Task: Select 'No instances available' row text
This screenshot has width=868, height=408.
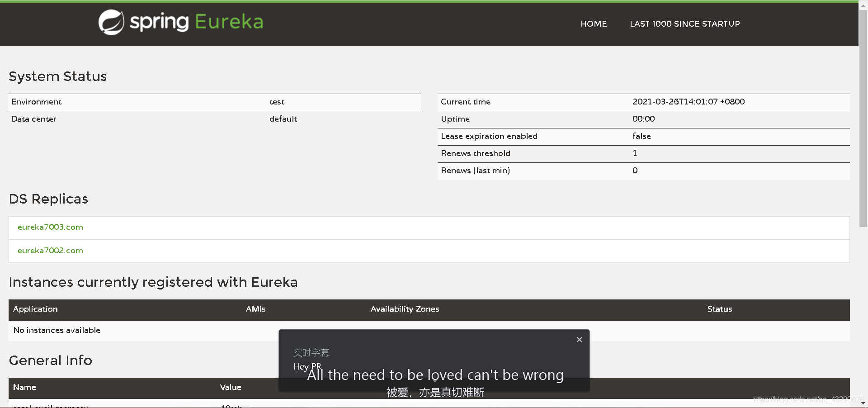Action: click(57, 330)
